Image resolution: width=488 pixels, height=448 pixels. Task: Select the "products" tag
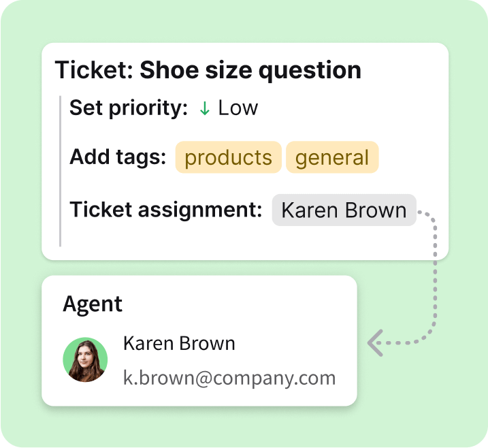[228, 157]
